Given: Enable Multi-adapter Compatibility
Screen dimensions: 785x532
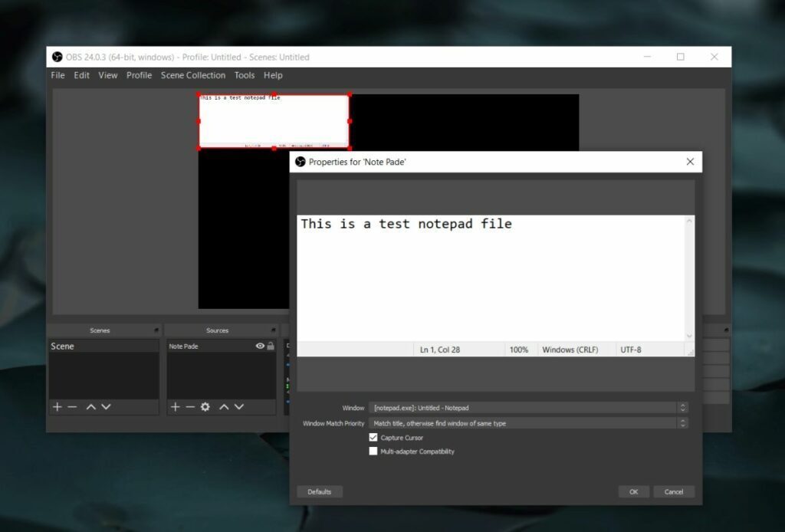Looking at the screenshot, I should (373, 452).
